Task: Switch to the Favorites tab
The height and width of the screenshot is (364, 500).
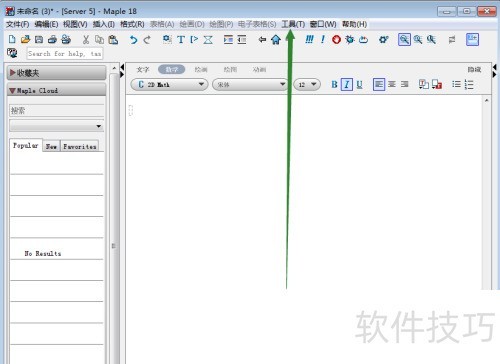Action: (x=80, y=146)
